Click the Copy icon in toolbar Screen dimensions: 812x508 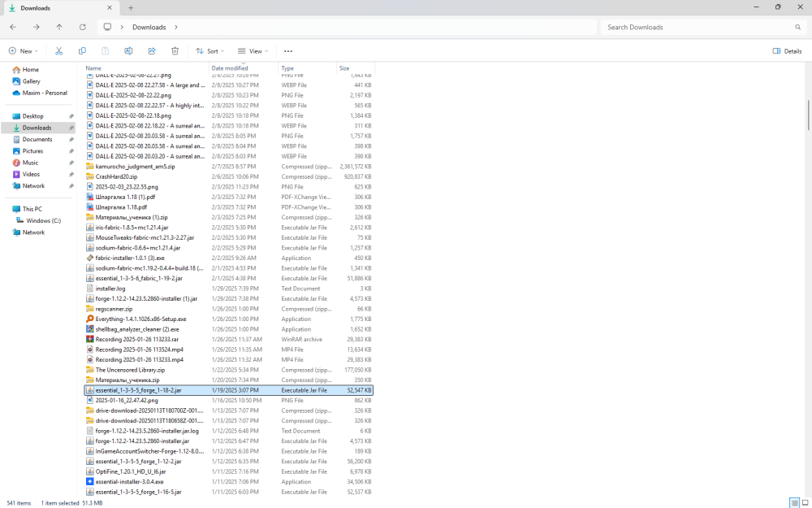(x=82, y=50)
